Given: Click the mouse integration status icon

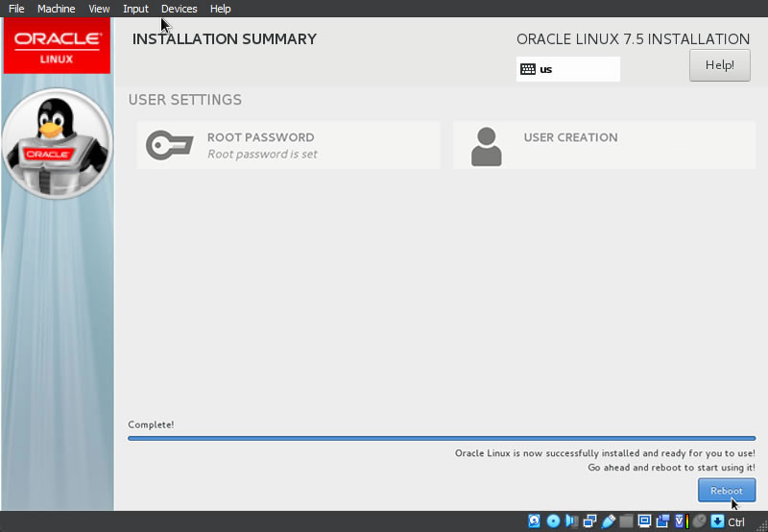Looking at the screenshot, I should (700, 521).
